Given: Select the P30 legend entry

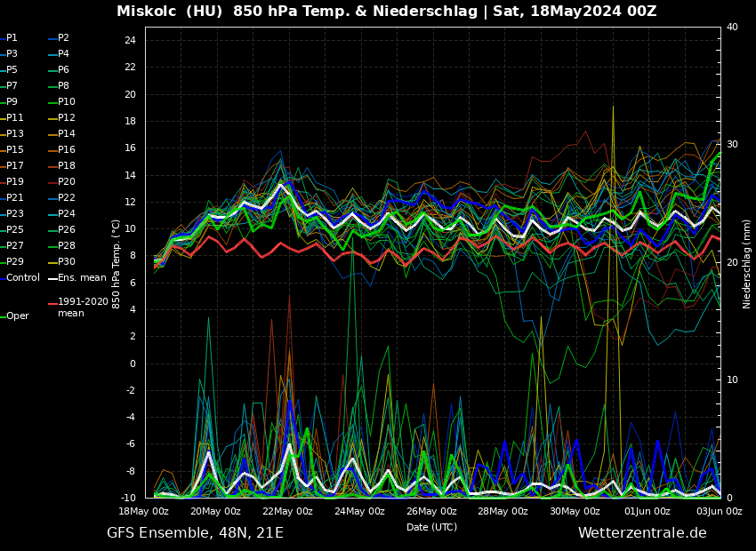Looking at the screenshot, I should point(67,261).
